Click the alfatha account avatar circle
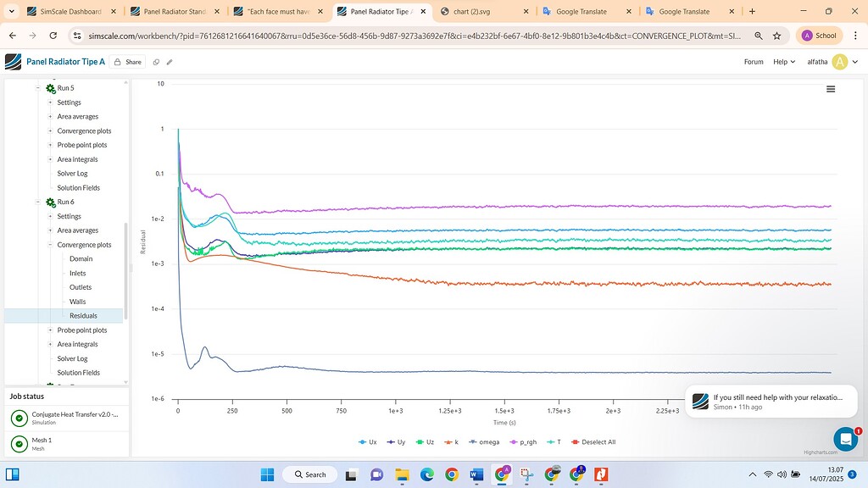This screenshot has height=488, width=868. tap(840, 61)
